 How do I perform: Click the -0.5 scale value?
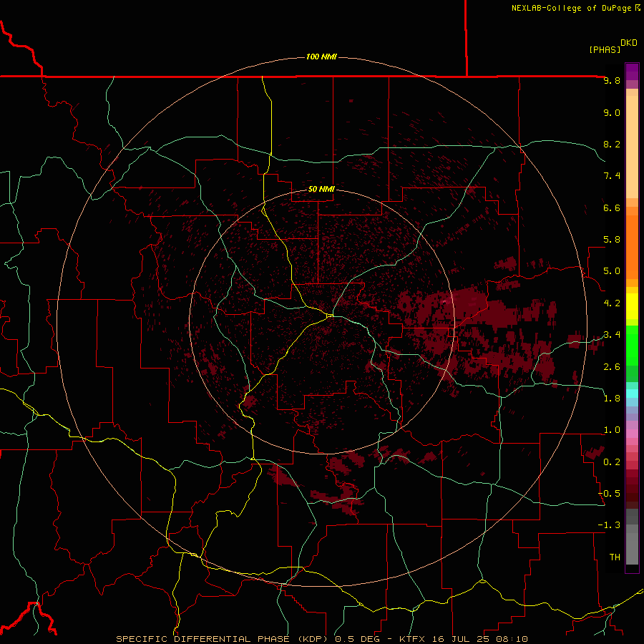[x=609, y=494]
